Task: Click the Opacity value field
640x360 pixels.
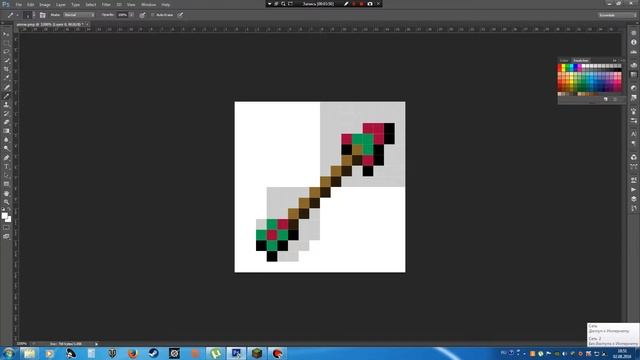Action: click(122, 15)
